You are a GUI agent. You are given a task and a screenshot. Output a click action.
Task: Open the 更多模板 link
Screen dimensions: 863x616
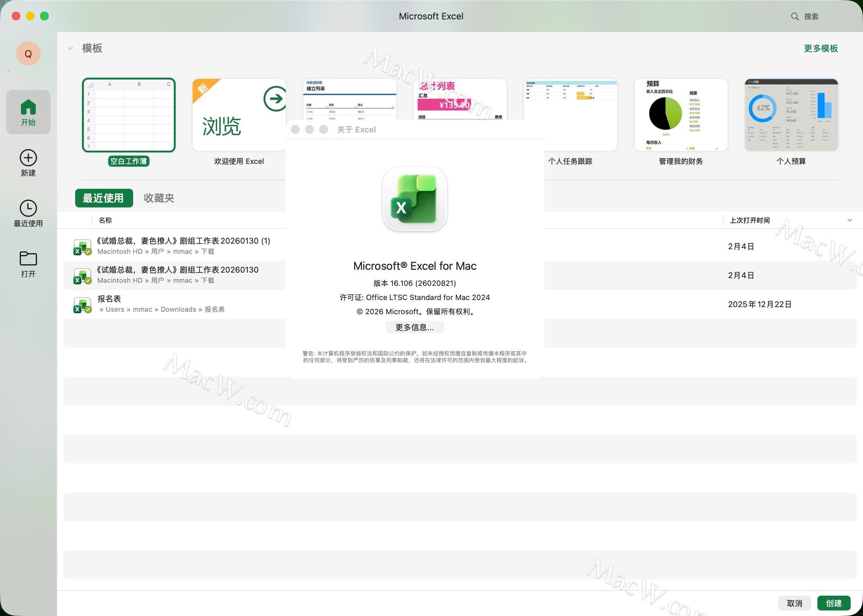[820, 49]
